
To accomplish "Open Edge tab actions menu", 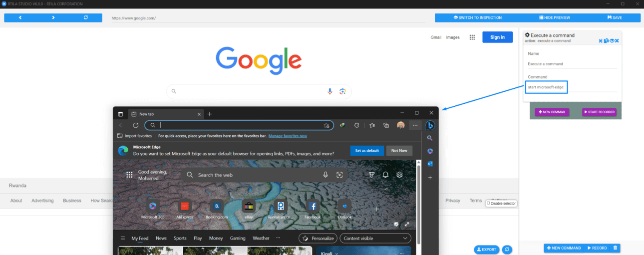I will 120,114.
